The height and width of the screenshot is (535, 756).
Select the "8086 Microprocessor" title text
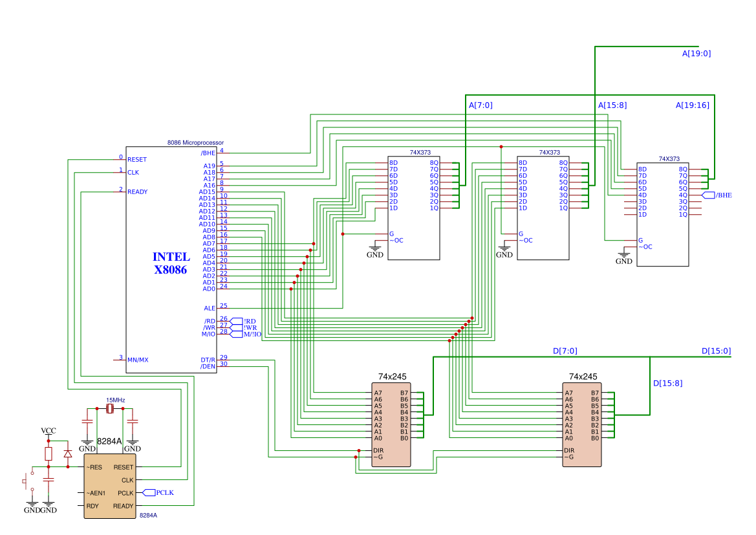coord(196,143)
